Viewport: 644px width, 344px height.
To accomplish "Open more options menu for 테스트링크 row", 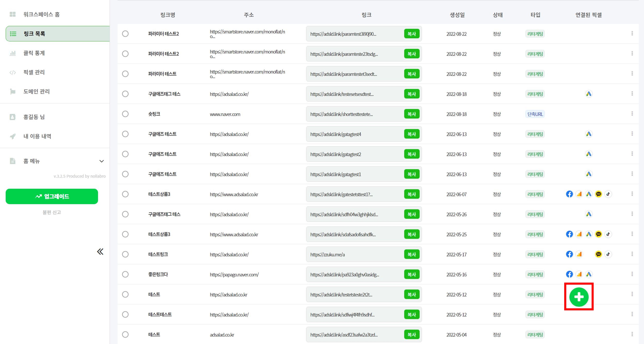I will 632,254.
